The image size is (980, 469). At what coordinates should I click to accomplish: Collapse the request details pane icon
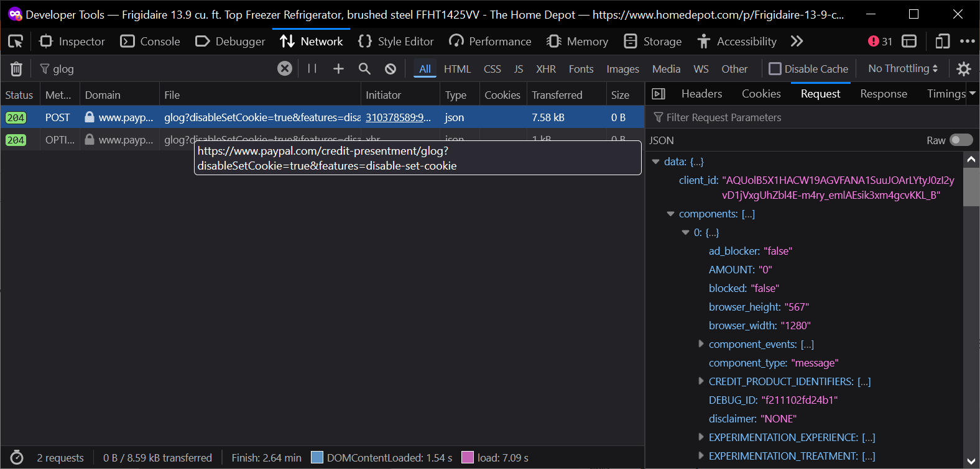coord(659,94)
